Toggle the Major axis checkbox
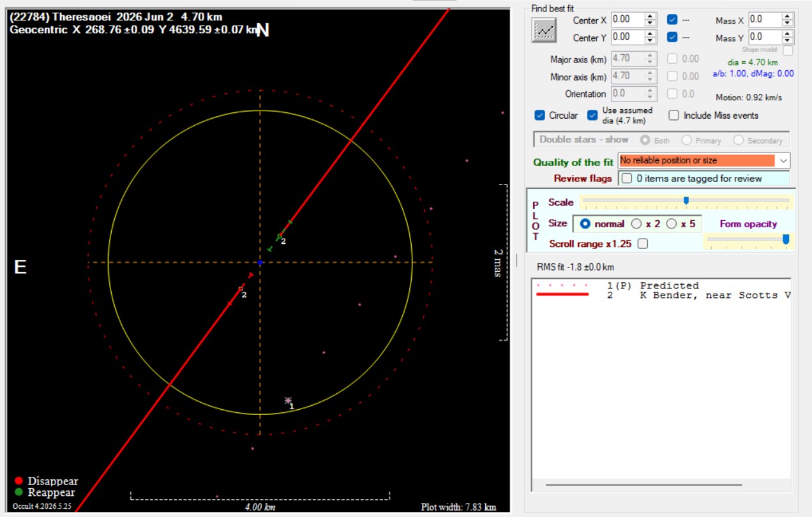Viewport: 812px width, 517px height. (x=672, y=59)
